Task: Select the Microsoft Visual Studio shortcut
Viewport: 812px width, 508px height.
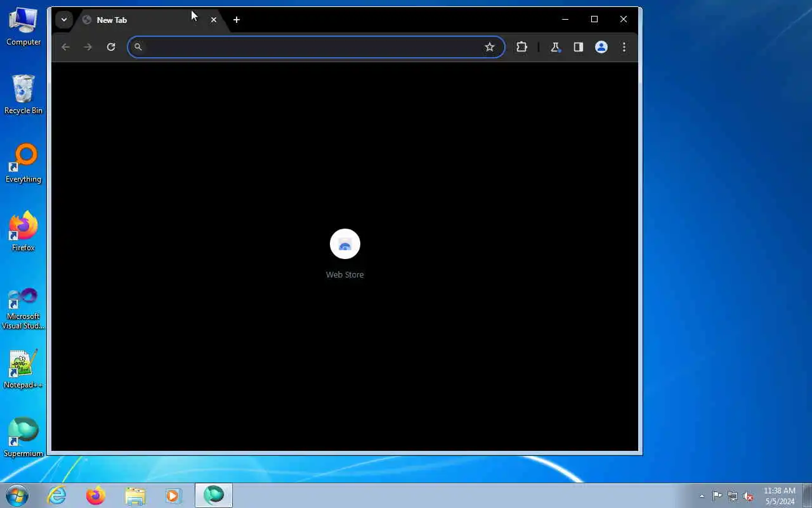Action: pyautogui.click(x=23, y=308)
